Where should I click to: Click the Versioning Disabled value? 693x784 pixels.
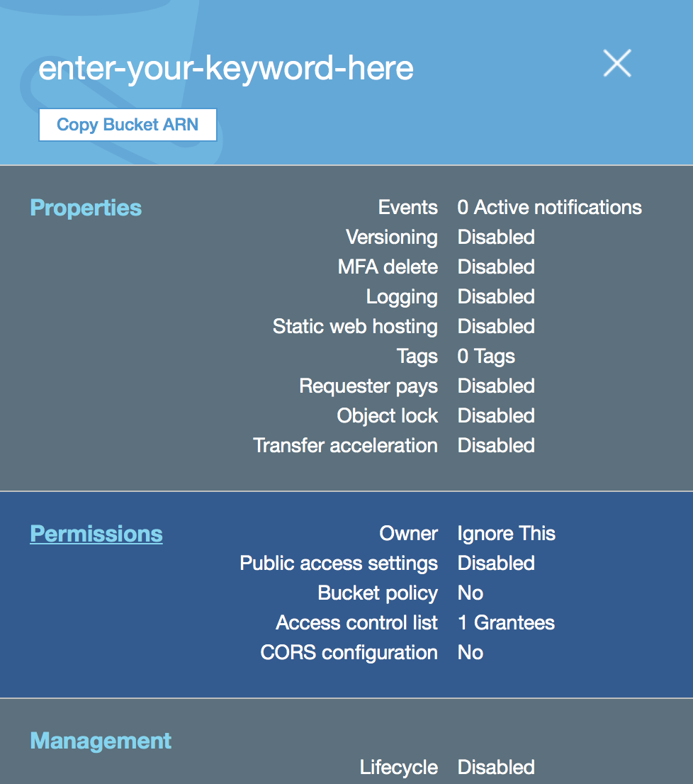tap(496, 237)
